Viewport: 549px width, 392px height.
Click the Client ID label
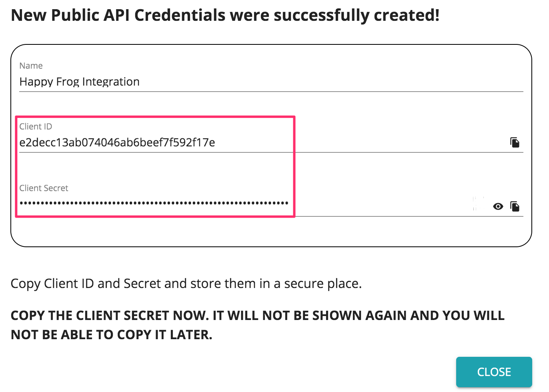point(36,127)
